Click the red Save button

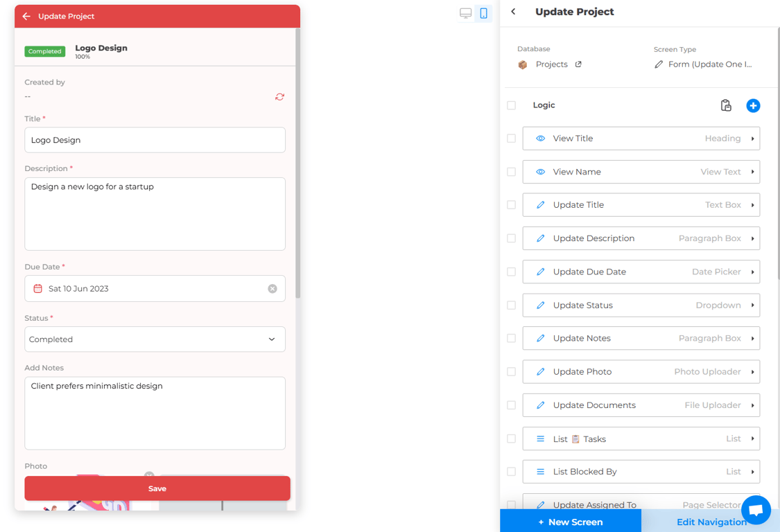point(157,488)
